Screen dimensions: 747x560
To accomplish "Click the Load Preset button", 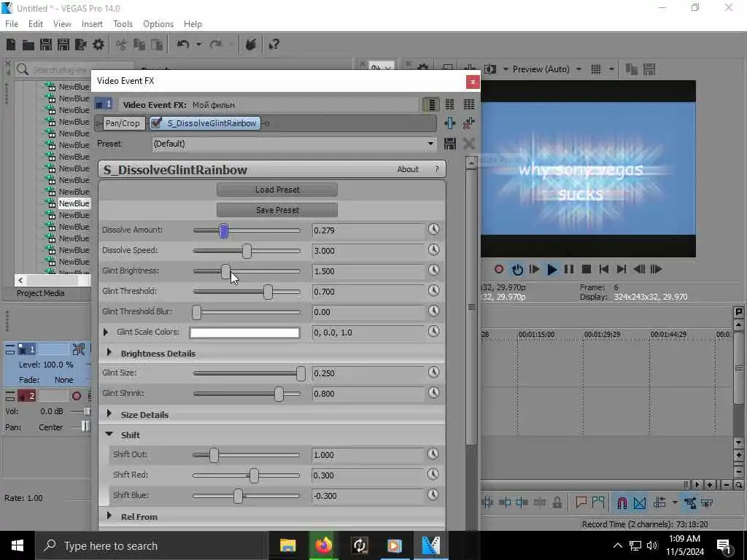I will (277, 190).
